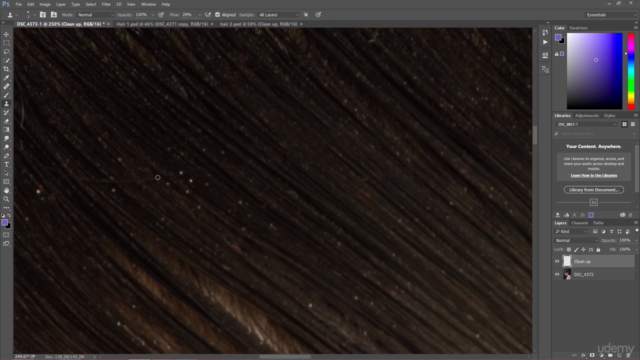Select the Dodge tool

click(6, 147)
